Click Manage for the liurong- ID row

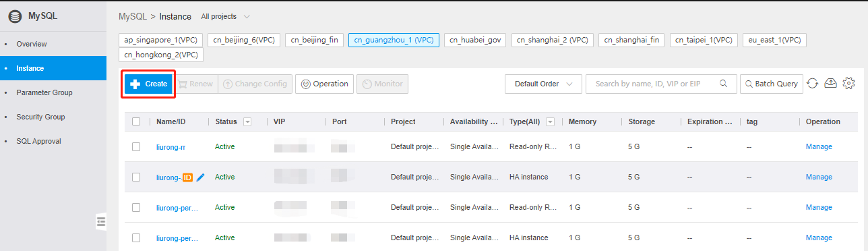(819, 177)
